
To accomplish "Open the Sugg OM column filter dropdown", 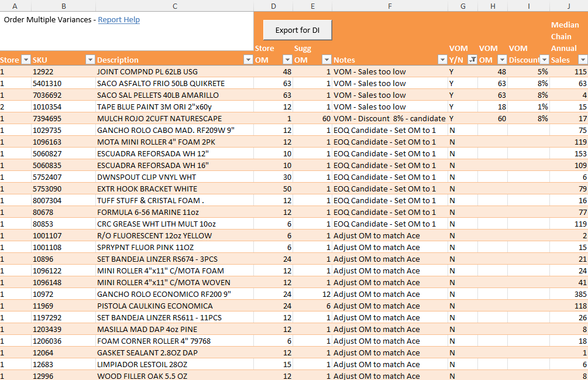I will click(326, 60).
